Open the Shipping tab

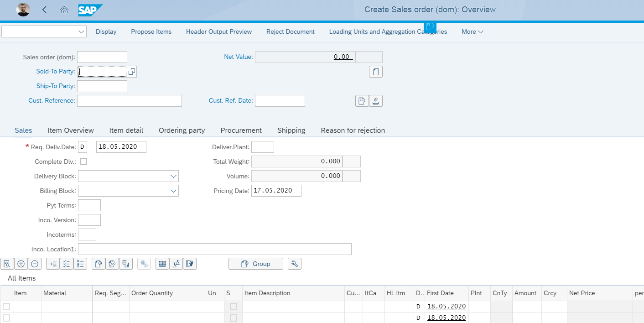291,130
